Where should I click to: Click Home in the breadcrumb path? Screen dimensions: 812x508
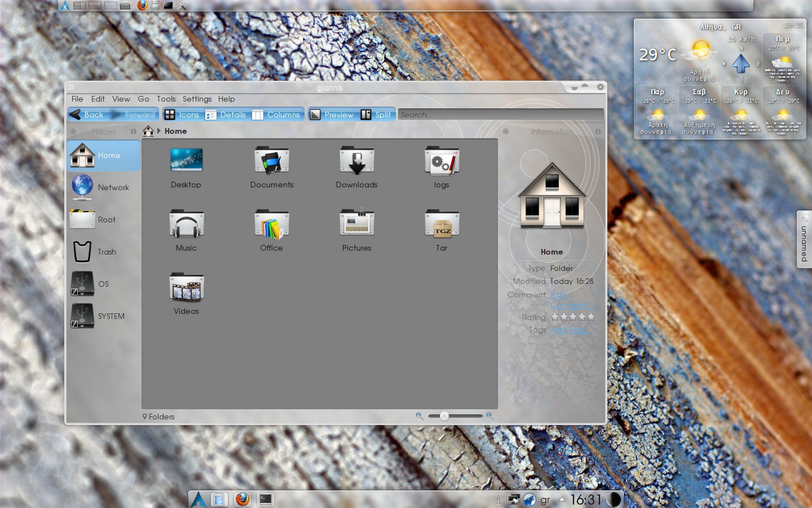point(175,131)
